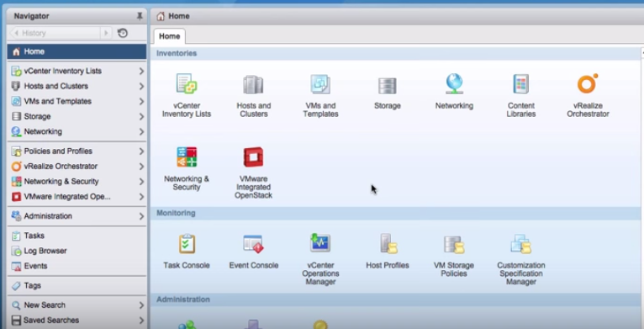Open the Networking globe icon
The width and height of the screenshot is (644, 329).
(x=454, y=84)
